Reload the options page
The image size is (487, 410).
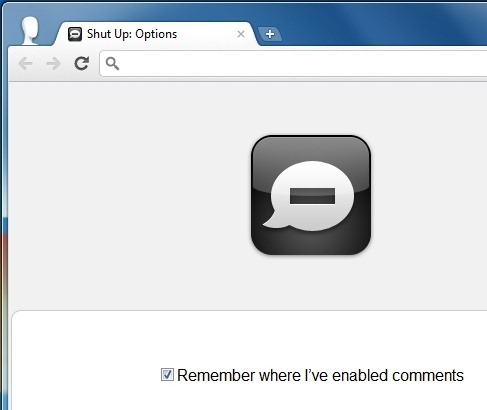[82, 63]
